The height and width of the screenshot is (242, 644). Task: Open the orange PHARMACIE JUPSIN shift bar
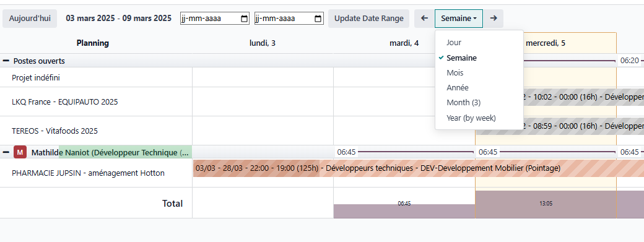click(418, 168)
